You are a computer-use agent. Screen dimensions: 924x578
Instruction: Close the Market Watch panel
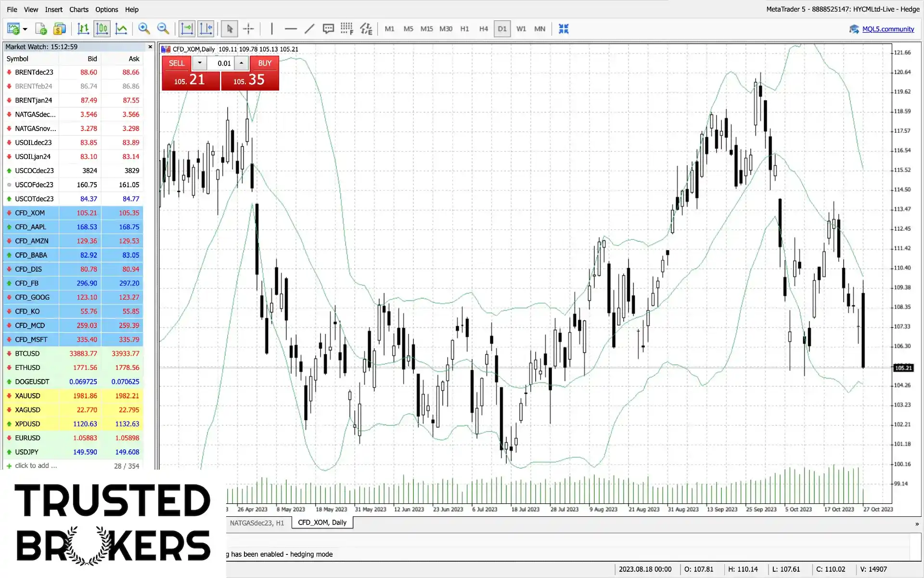click(x=150, y=47)
